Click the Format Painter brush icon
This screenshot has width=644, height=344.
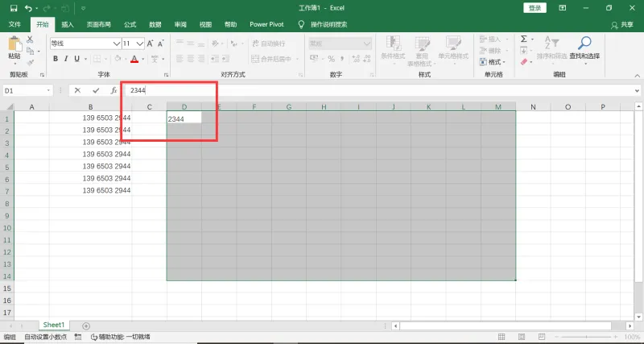pyautogui.click(x=30, y=63)
